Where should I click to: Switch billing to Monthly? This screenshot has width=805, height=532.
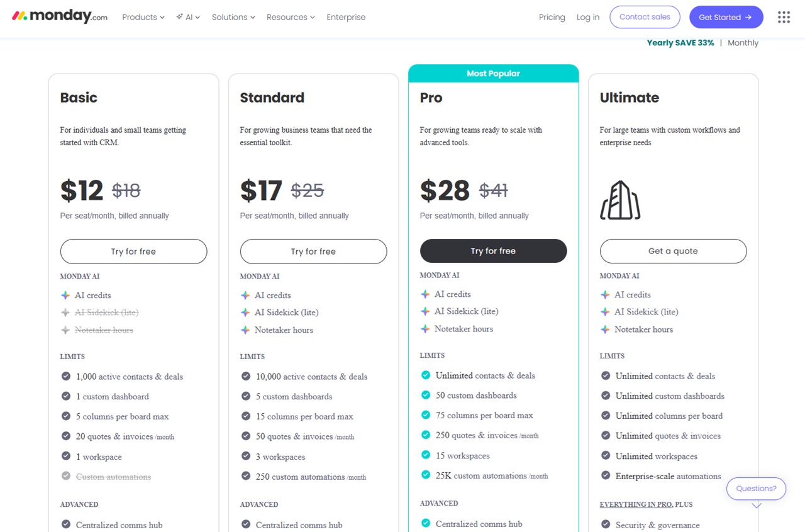tap(743, 43)
